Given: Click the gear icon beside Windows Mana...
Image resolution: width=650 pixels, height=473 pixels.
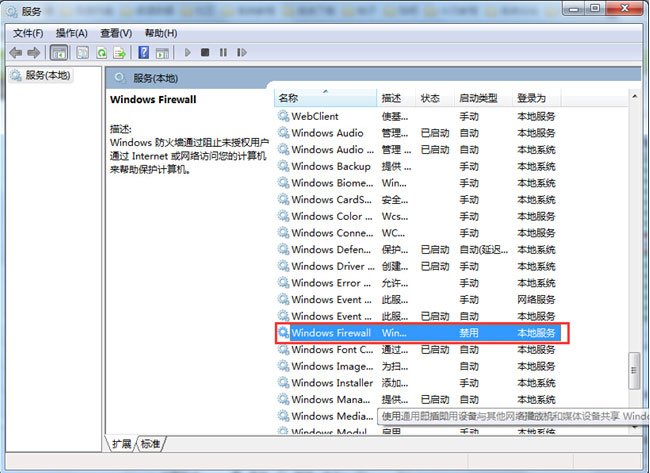Looking at the screenshot, I should click(283, 399).
